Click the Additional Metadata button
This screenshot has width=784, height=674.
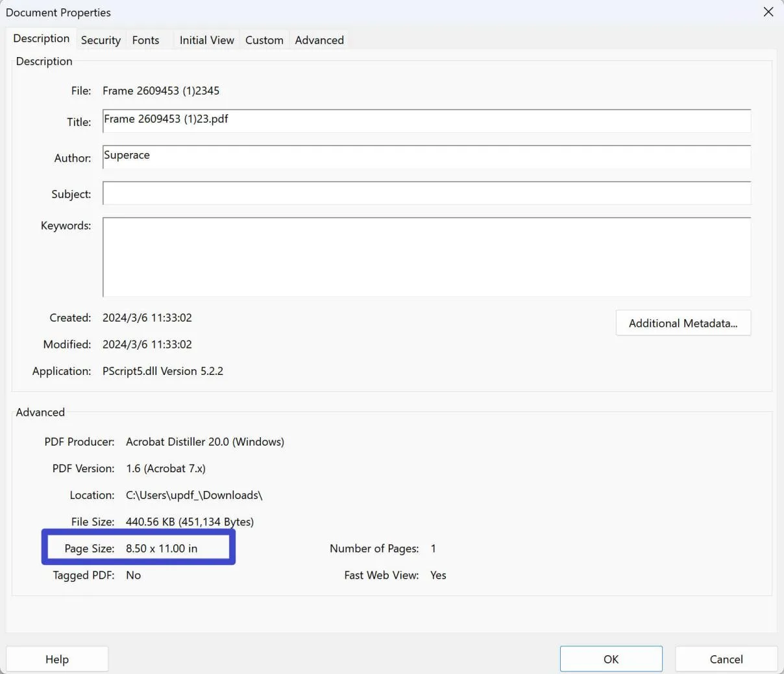coord(683,322)
